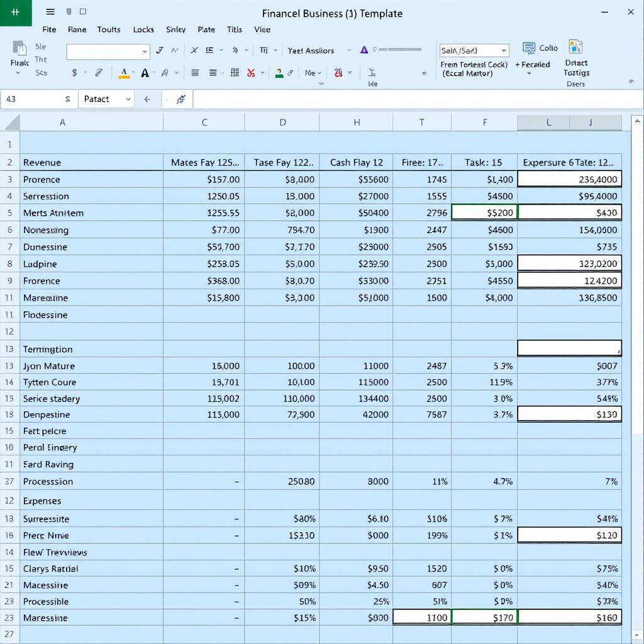Switch to the Plate ribbon tab
The height and width of the screenshot is (644, 644).
pyautogui.click(x=206, y=30)
